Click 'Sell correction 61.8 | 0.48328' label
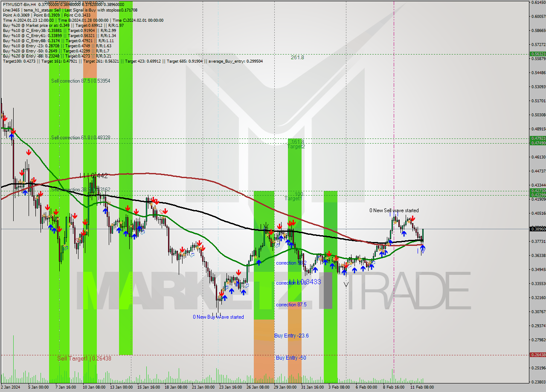This screenshot has height=392, width=546. 81,138
